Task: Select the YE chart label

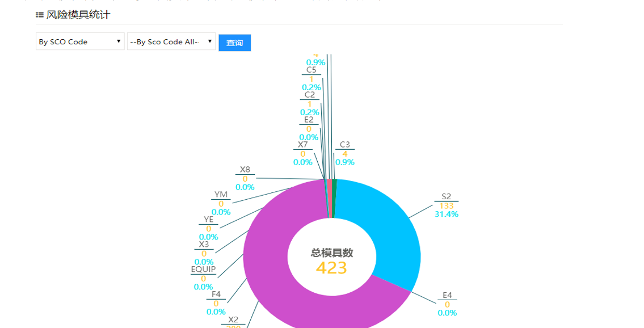Action: 208,228
